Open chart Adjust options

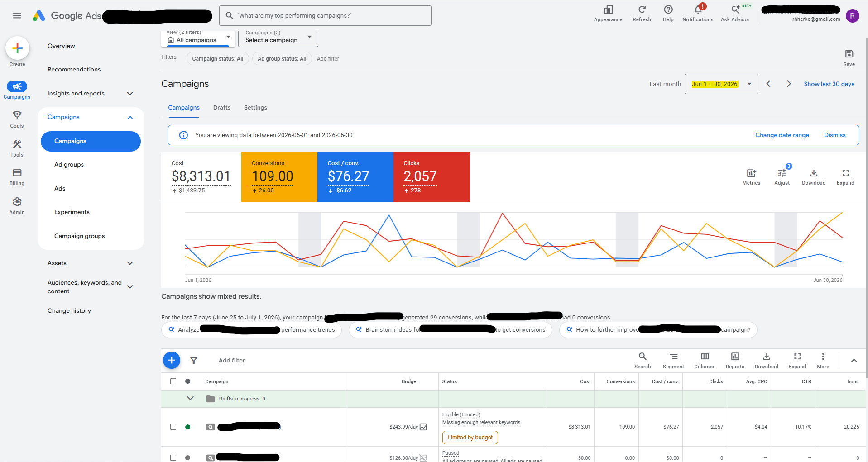pyautogui.click(x=782, y=177)
